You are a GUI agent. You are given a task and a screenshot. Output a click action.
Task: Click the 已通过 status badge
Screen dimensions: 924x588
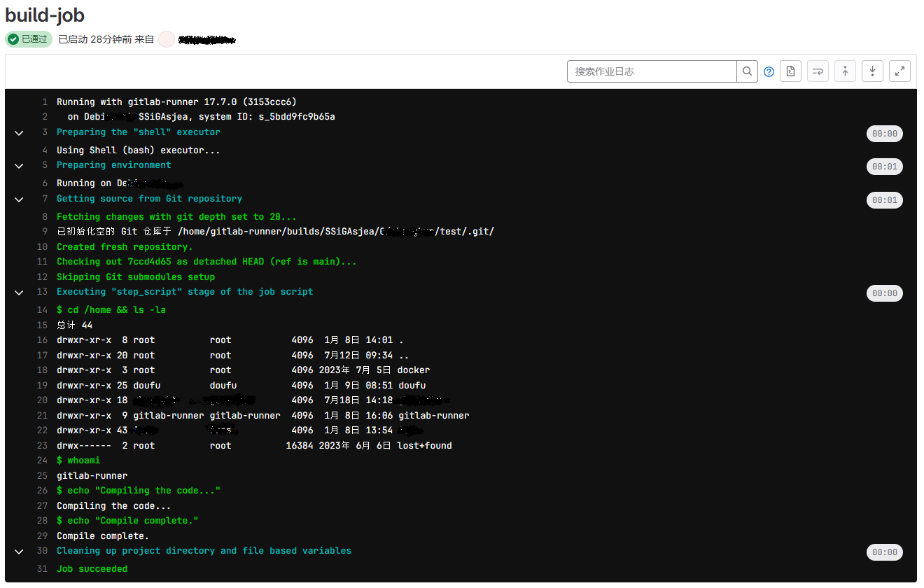coord(29,39)
